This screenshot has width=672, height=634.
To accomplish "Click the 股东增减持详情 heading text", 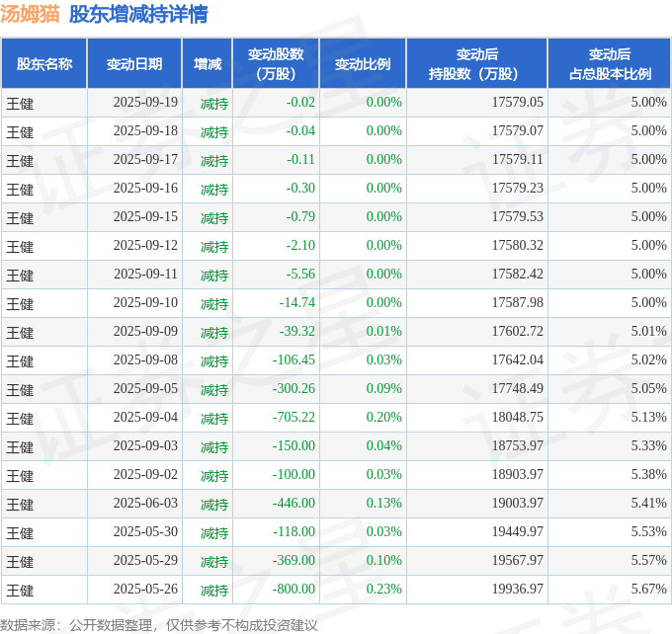I will click(x=138, y=14).
